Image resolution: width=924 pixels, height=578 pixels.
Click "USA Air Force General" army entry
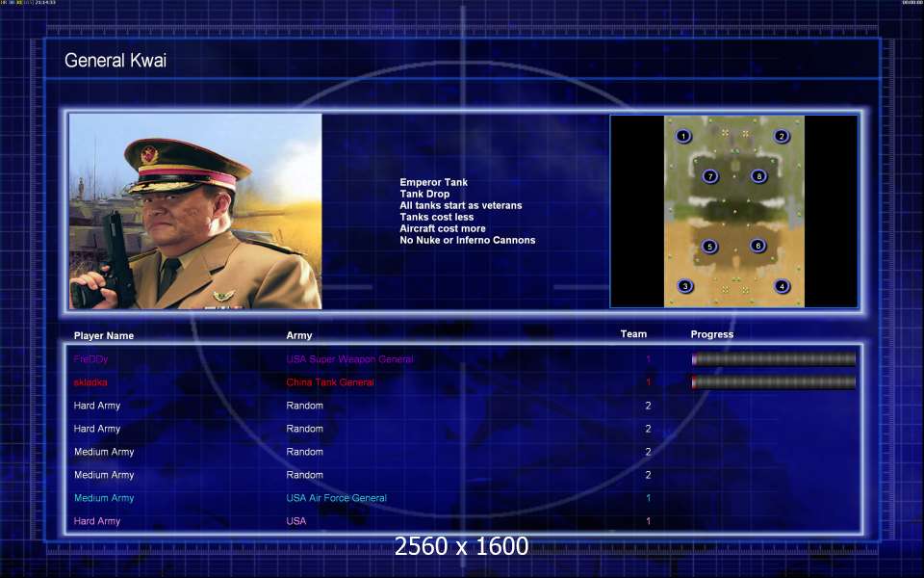click(337, 498)
